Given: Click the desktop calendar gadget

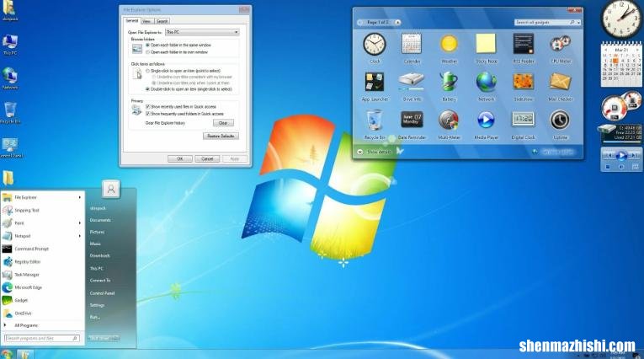Looking at the screenshot, I should pos(621,64).
